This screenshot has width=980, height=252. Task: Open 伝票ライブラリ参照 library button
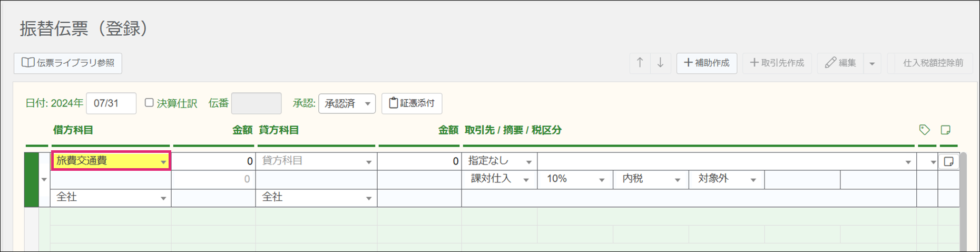68,63
